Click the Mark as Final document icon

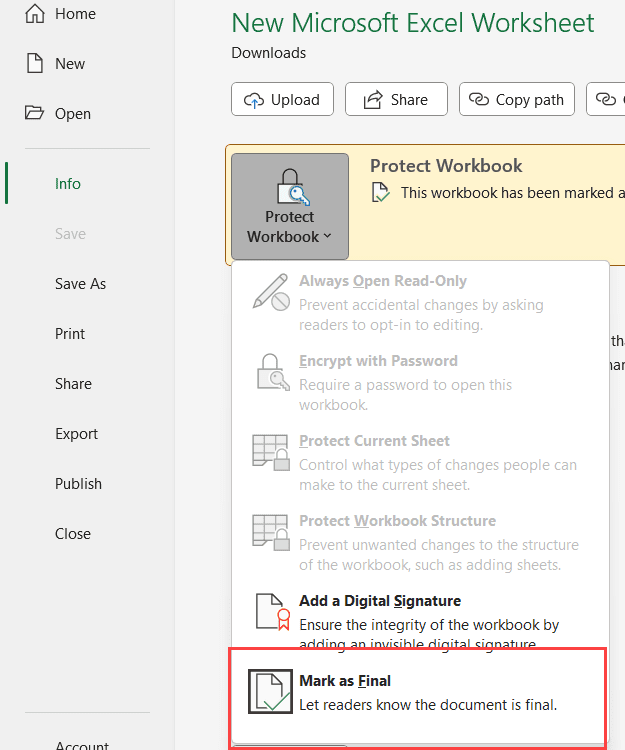[270, 692]
